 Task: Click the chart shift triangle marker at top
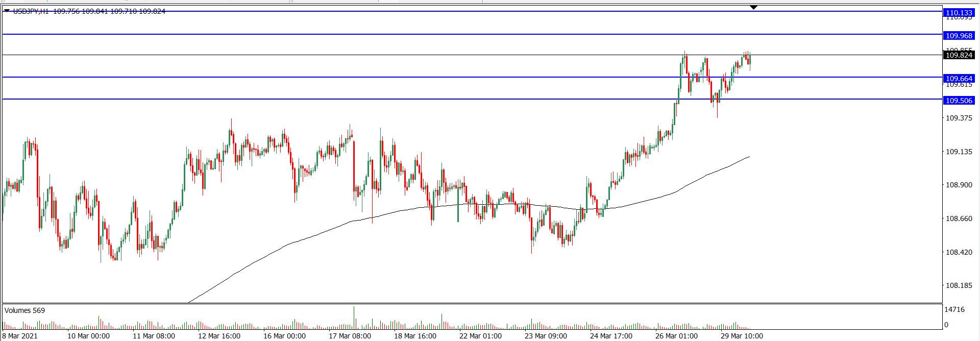(754, 7)
